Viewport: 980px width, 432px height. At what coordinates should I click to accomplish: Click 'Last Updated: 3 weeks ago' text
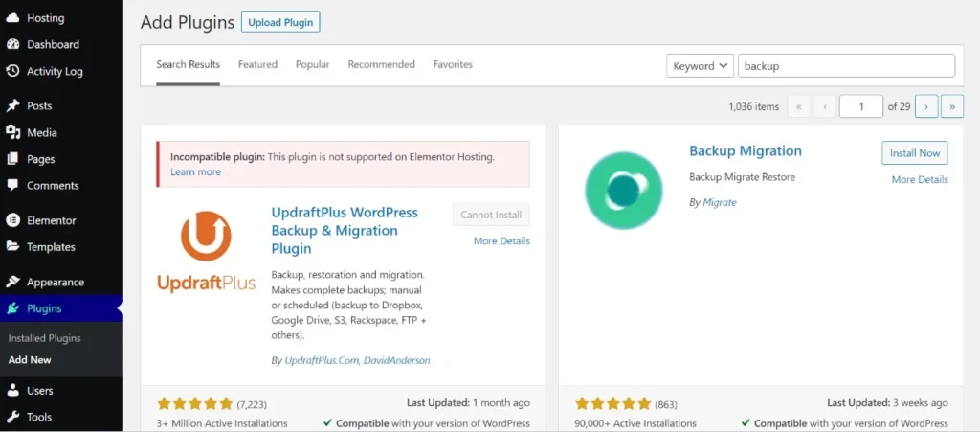(887, 403)
